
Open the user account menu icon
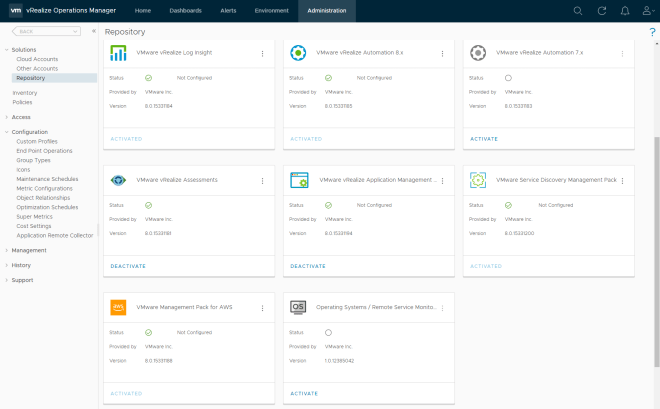648,11
